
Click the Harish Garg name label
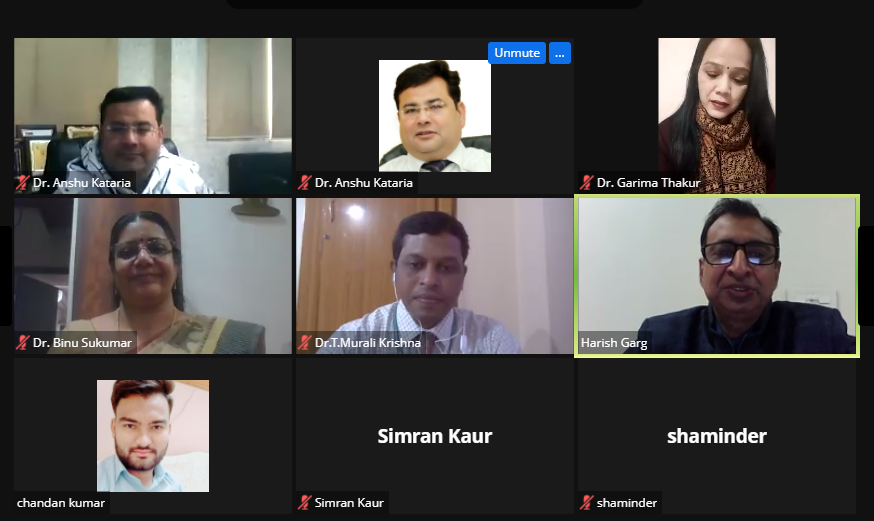[614, 343]
